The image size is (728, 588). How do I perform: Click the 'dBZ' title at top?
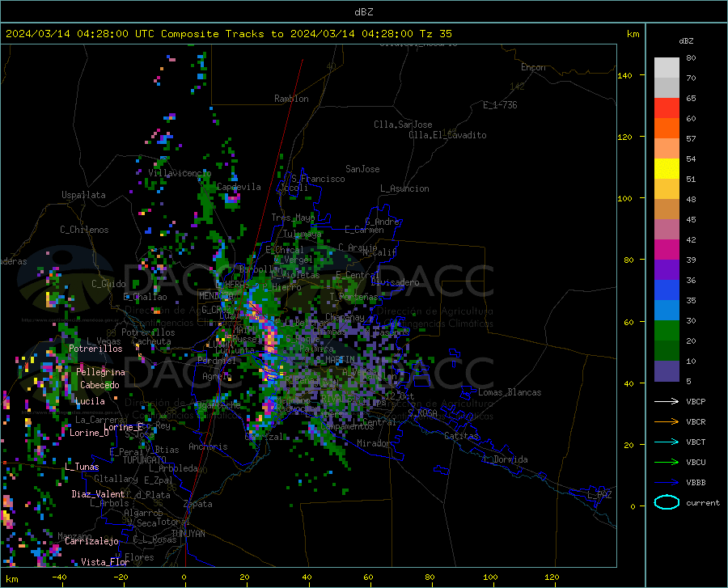point(363,12)
